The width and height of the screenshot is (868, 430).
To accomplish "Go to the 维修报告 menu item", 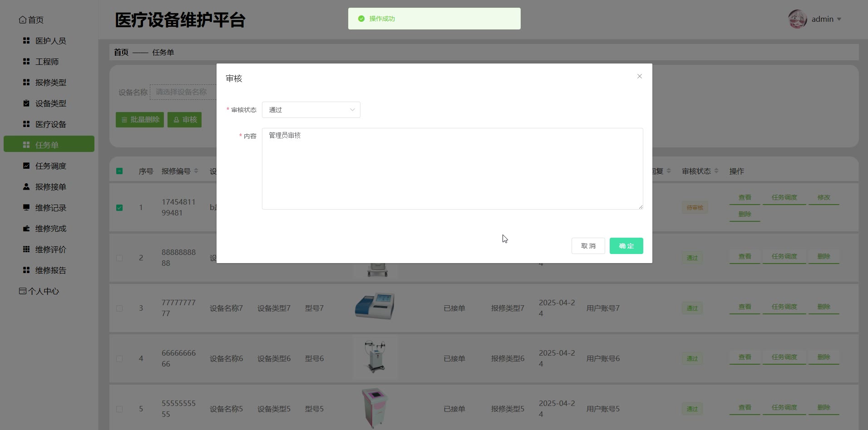I will pyautogui.click(x=50, y=270).
